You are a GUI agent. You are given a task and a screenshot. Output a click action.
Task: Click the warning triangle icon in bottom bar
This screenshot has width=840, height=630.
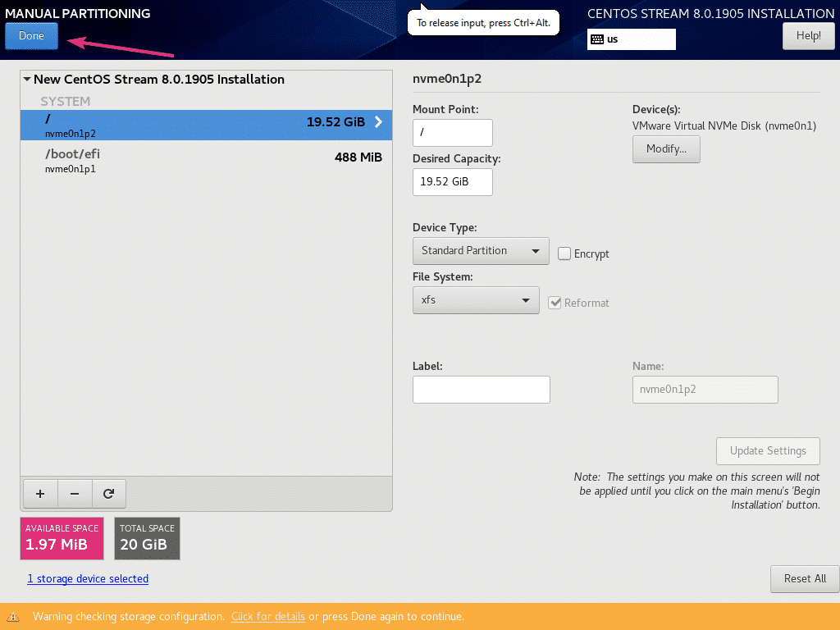coord(13,617)
